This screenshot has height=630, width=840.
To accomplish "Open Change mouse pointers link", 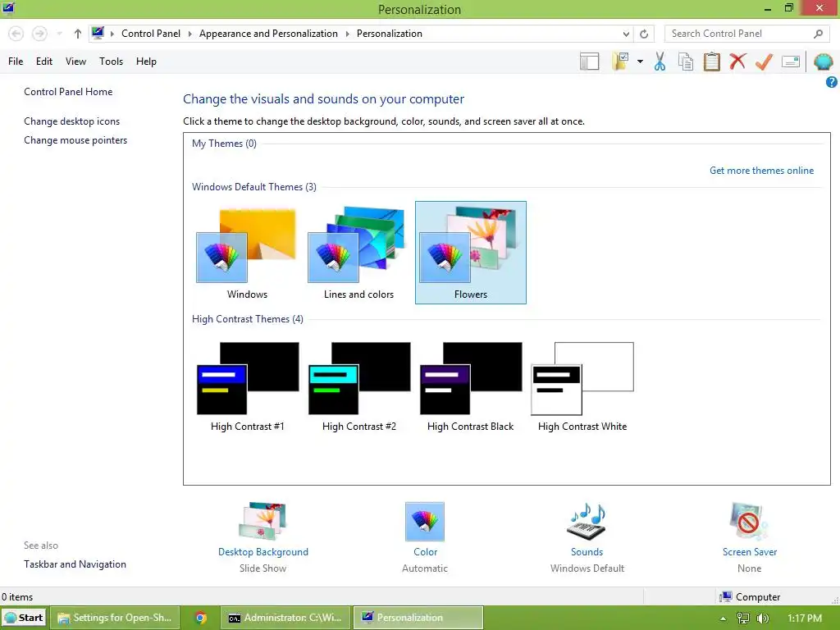I will pos(75,139).
